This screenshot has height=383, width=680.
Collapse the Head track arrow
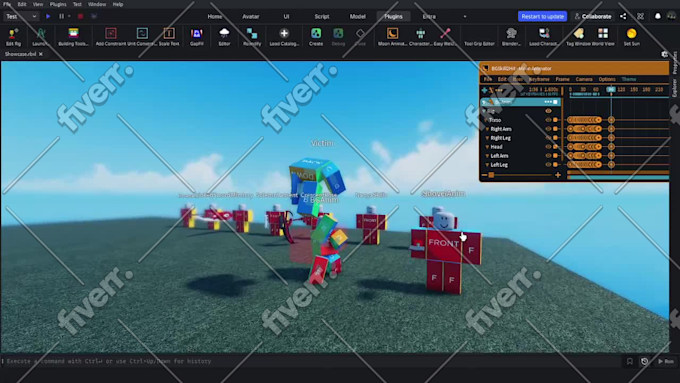(487, 147)
